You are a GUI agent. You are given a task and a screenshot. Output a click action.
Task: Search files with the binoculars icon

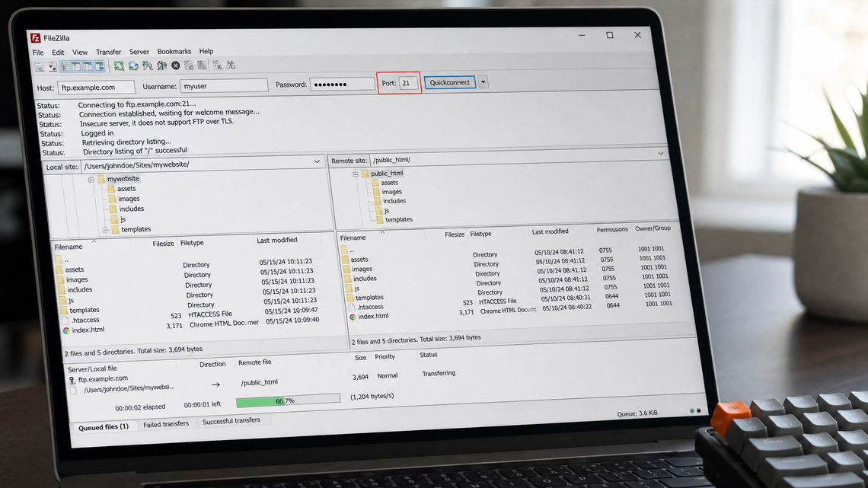[231, 65]
